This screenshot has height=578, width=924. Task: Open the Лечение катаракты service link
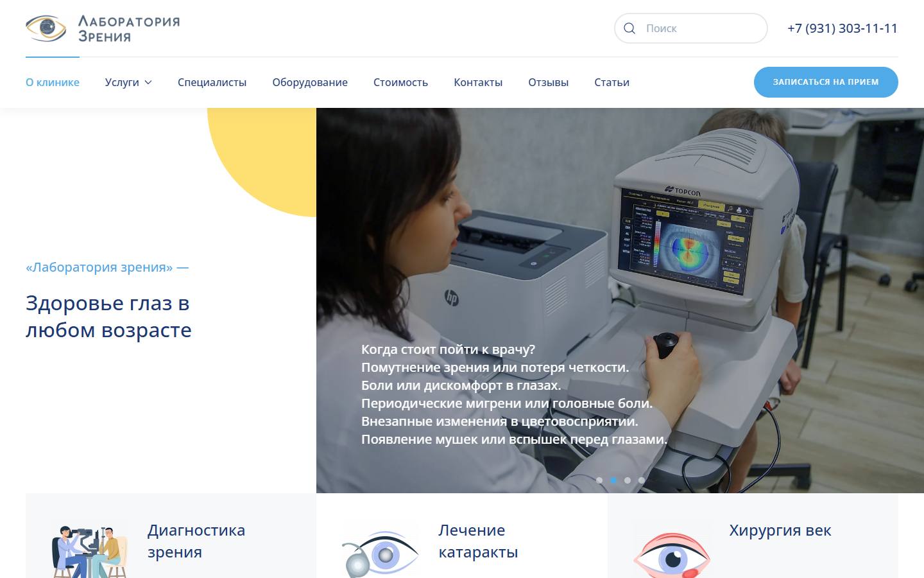pyautogui.click(x=478, y=541)
